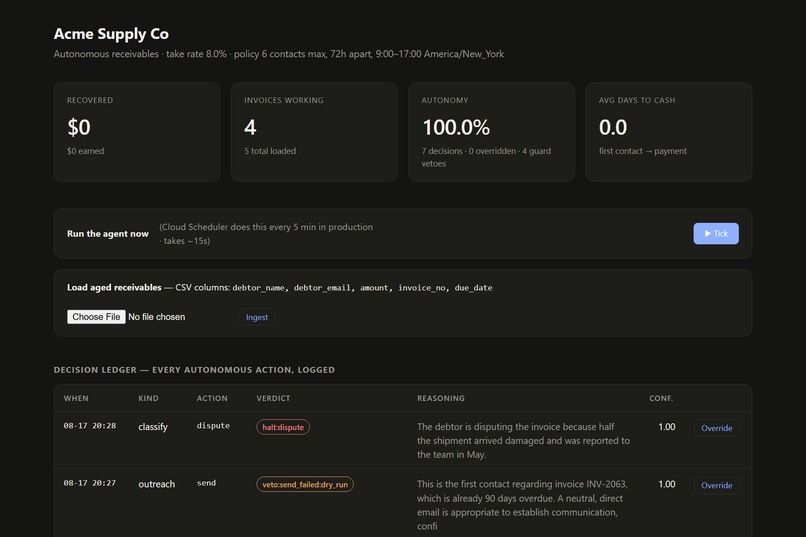806x537 pixels.
Task: Override the classify dispute decision
Action: (717, 428)
